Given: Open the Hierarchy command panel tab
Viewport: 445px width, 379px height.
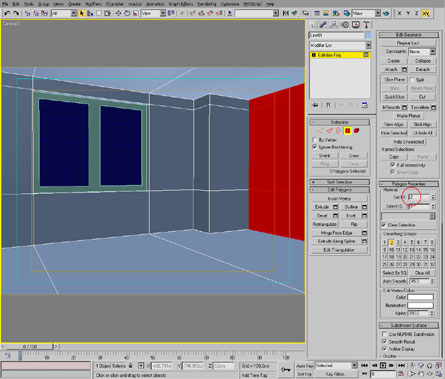Looking at the screenshot, I should pyautogui.click(x=334, y=25).
